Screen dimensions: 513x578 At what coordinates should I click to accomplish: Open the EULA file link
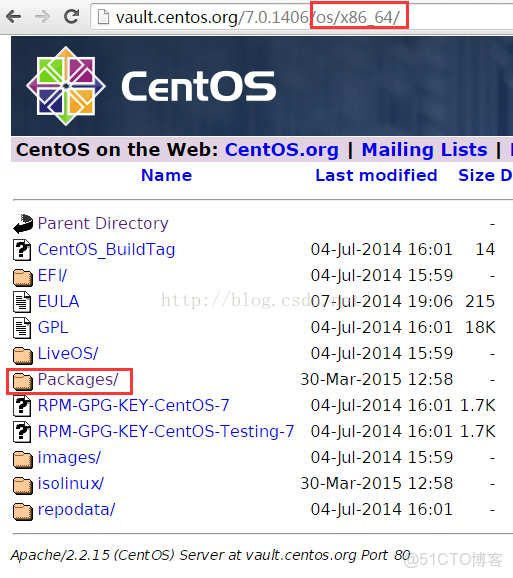[x=59, y=302]
